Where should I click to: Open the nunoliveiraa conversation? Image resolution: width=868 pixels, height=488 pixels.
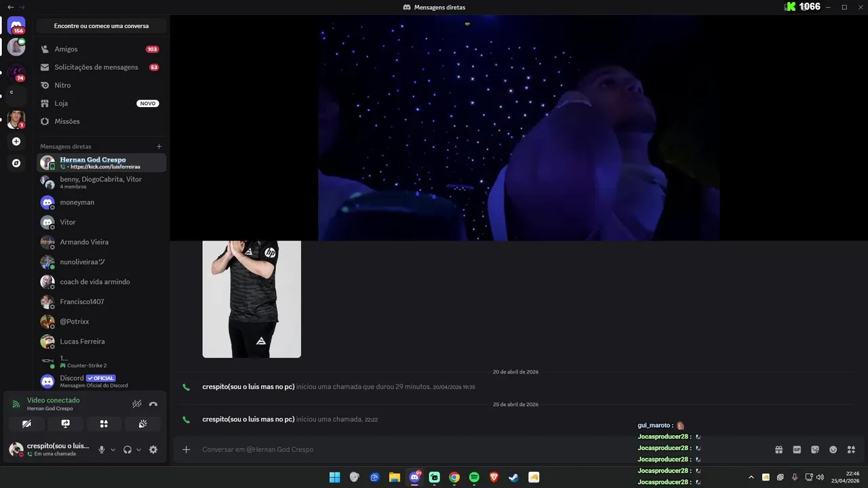[x=101, y=262]
